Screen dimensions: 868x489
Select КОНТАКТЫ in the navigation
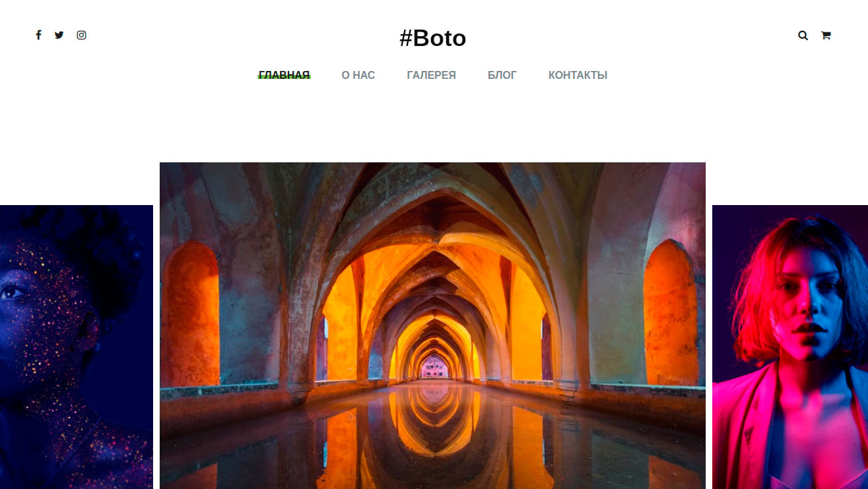pyautogui.click(x=578, y=75)
